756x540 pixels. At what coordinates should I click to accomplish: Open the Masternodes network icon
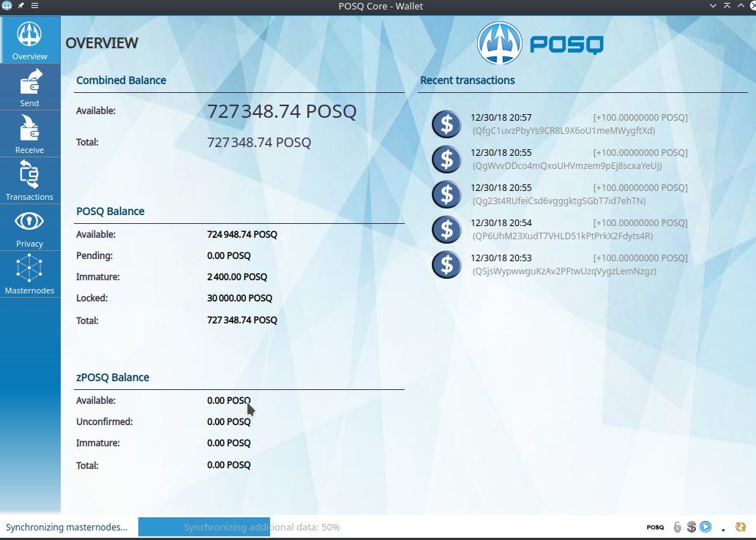point(29,269)
